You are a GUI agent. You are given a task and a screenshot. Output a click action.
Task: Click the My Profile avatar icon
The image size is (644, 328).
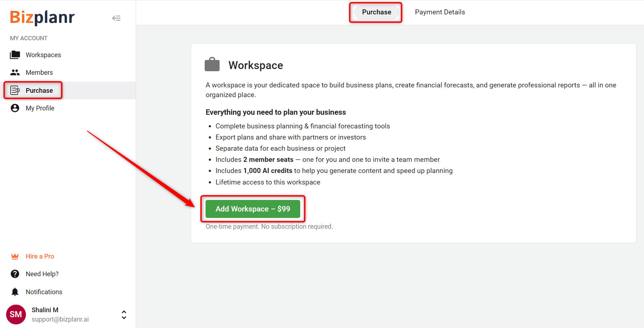point(15,108)
